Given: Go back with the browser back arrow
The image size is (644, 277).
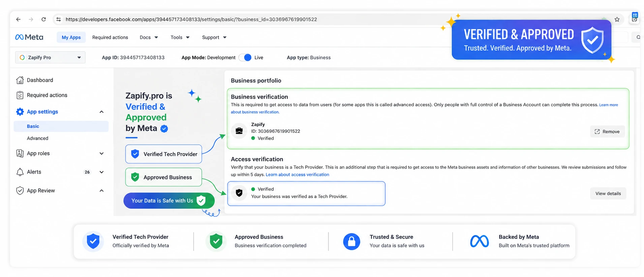Looking at the screenshot, I should pos(18,20).
